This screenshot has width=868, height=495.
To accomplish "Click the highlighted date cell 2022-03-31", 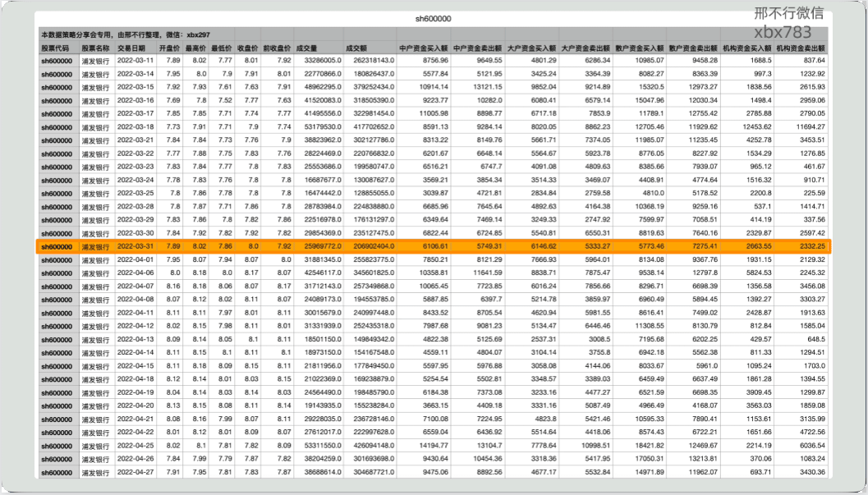I will [x=135, y=246].
